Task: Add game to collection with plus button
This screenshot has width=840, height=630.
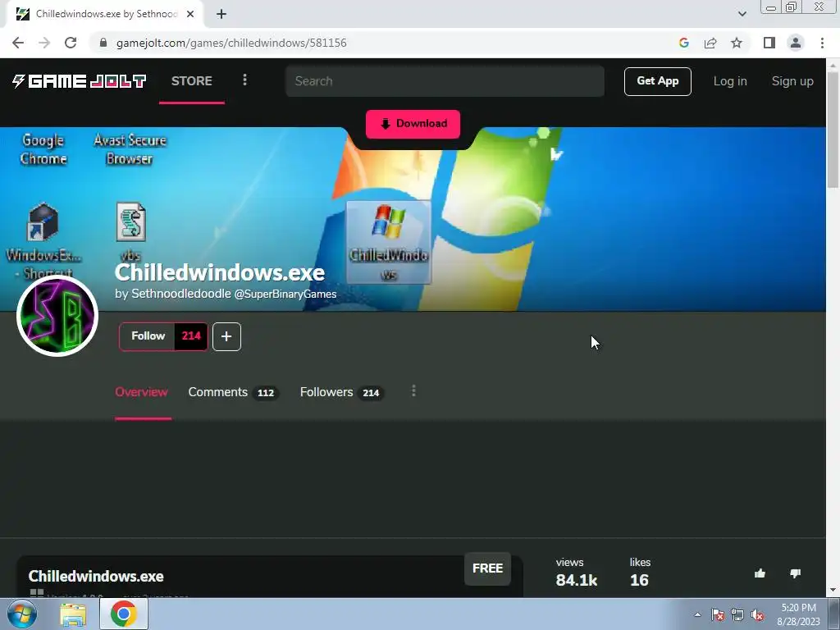Action: click(x=226, y=336)
